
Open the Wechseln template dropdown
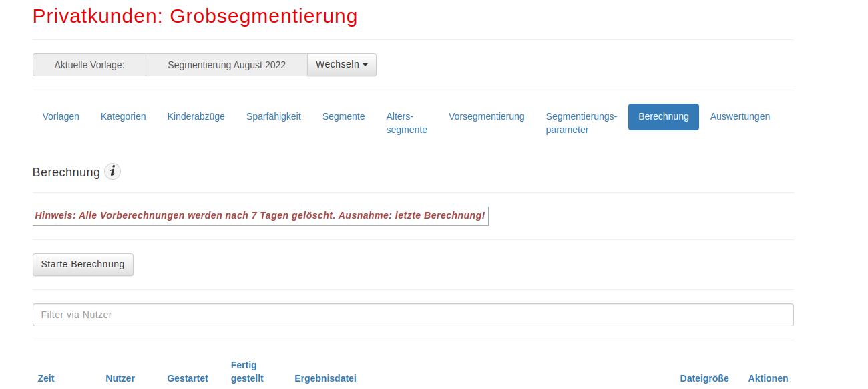[x=342, y=65]
